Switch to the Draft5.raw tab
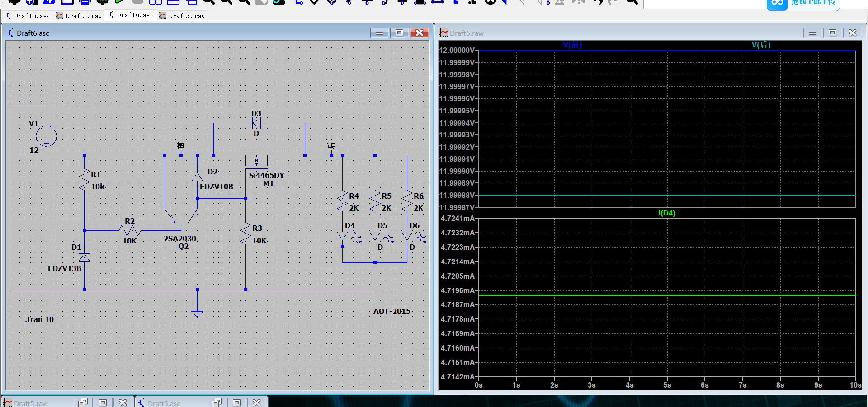Image resolution: width=868 pixels, height=407 pixels. click(x=80, y=16)
